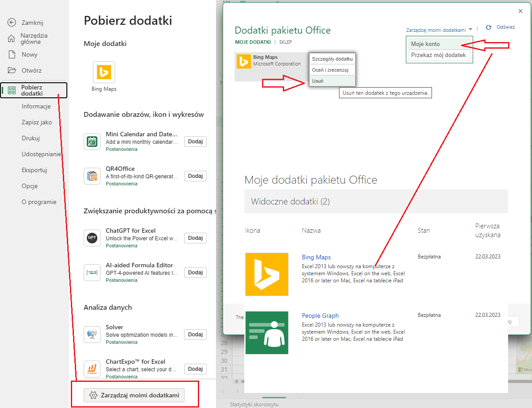
Task: Click the People Graph thumbnail
Action: (x=267, y=333)
